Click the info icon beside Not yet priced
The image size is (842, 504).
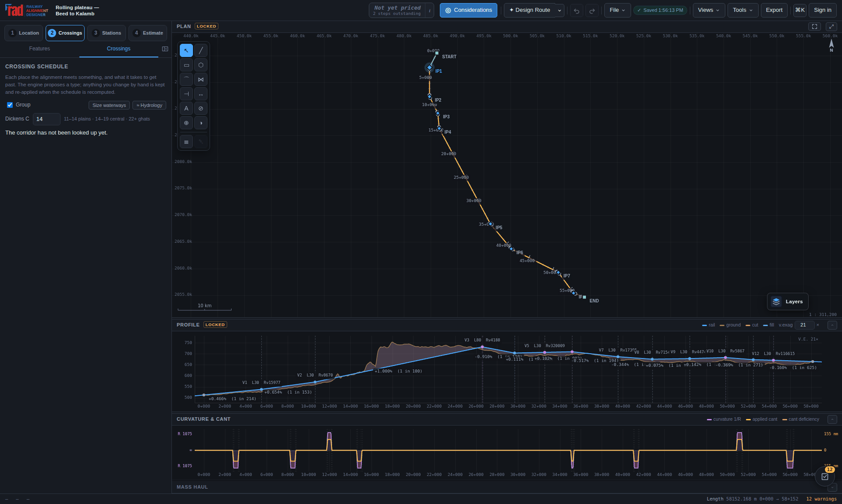click(x=429, y=11)
